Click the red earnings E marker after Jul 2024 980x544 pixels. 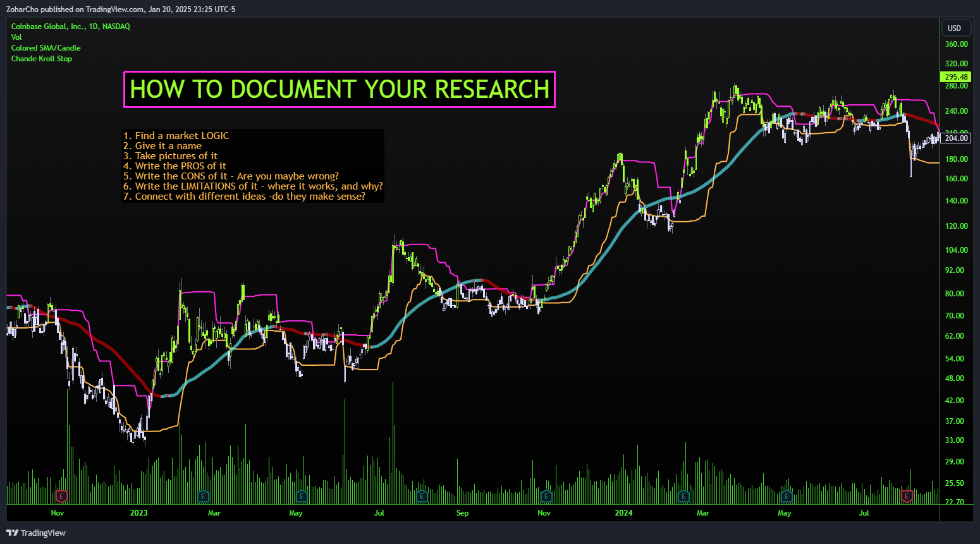click(907, 496)
